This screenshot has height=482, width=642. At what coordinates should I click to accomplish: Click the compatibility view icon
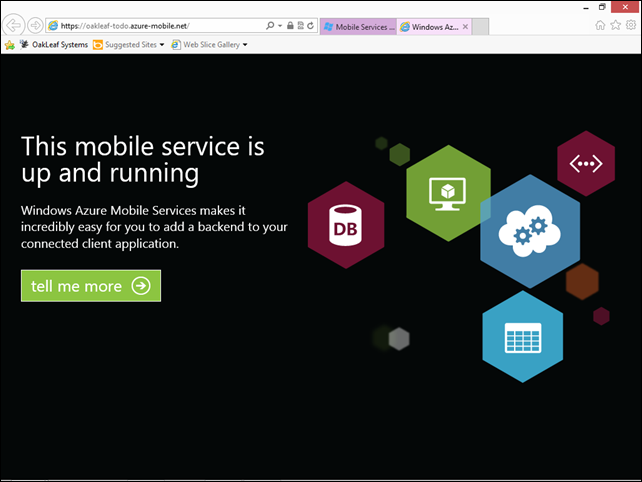[x=301, y=26]
